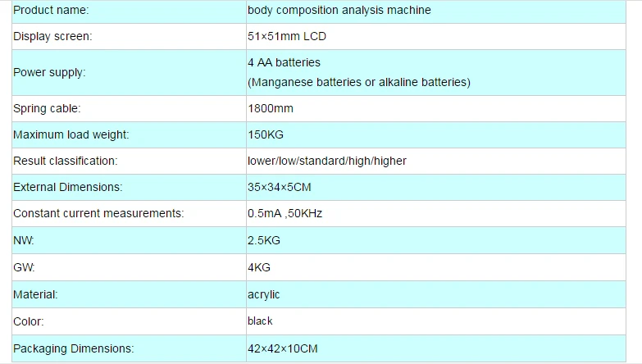The image size is (642, 364).
Task: Click the 'Spring cable:' label
Action: [47, 108]
